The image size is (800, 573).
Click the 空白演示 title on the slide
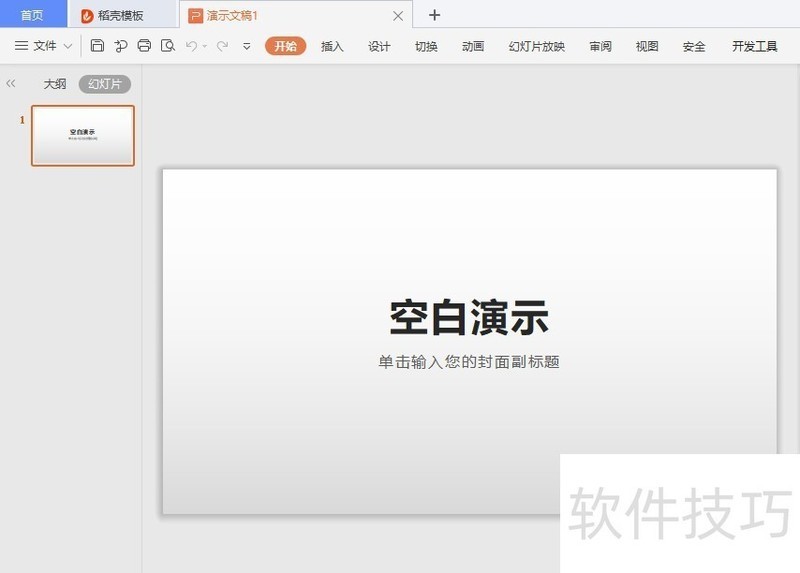(469, 318)
